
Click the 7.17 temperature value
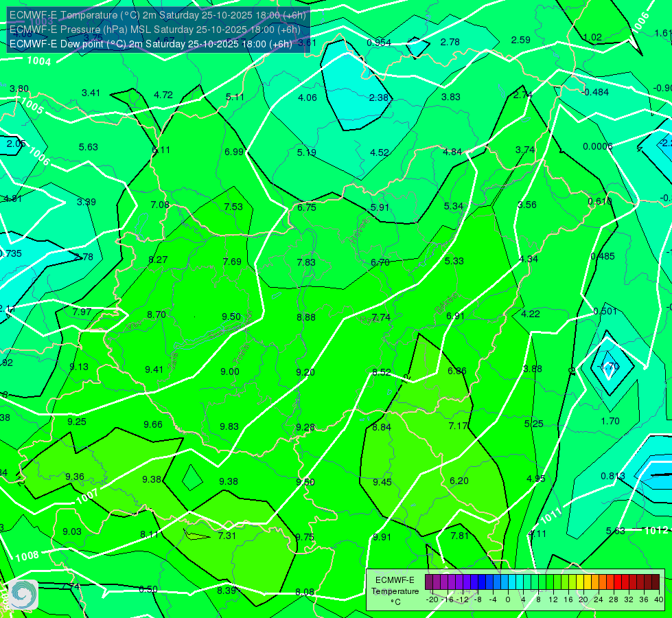tap(458, 426)
